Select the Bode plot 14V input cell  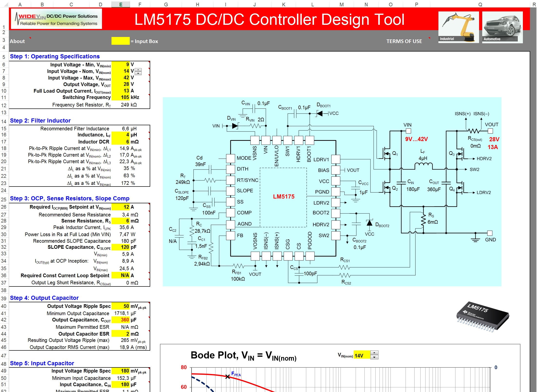click(x=362, y=356)
